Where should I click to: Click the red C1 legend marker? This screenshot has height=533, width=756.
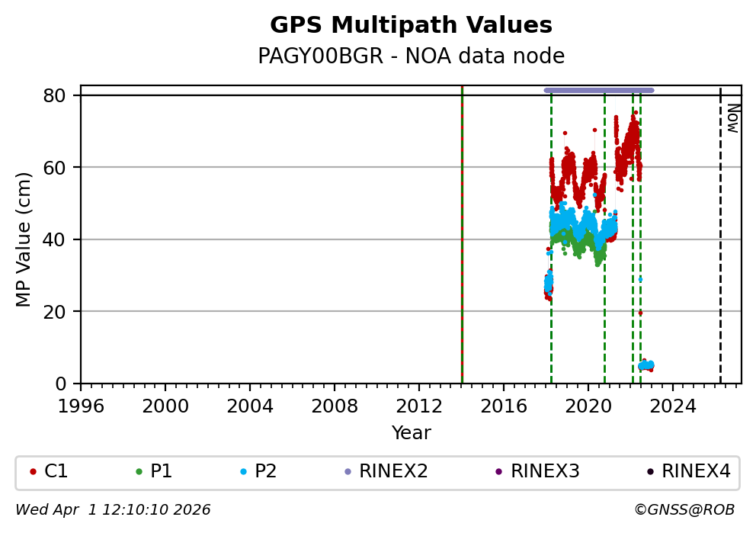(x=33, y=472)
